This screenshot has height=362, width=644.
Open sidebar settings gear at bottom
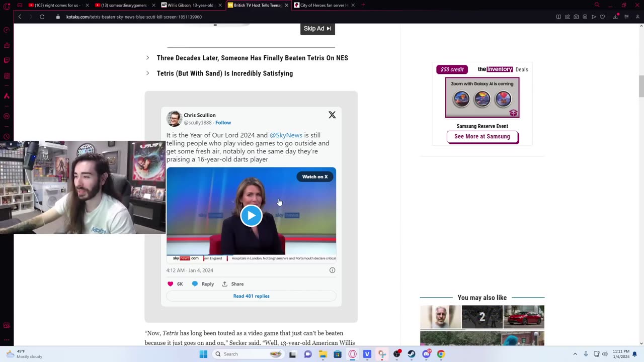point(7,340)
